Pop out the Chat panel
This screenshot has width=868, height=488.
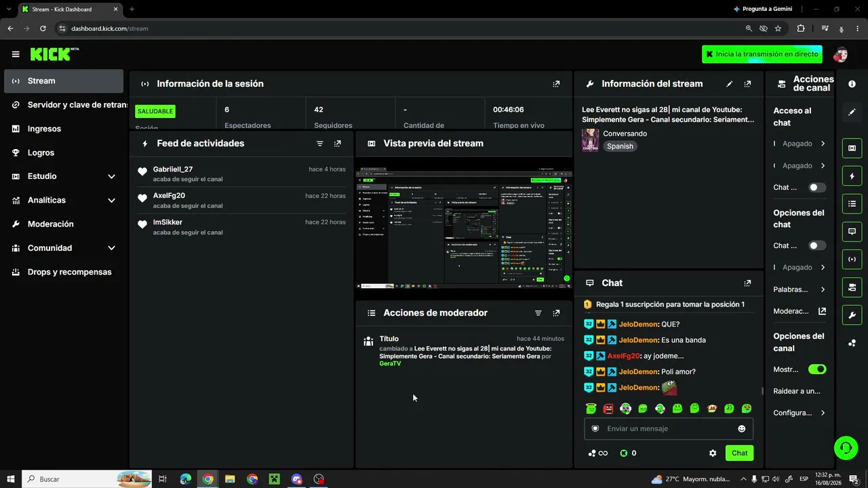pos(747,283)
